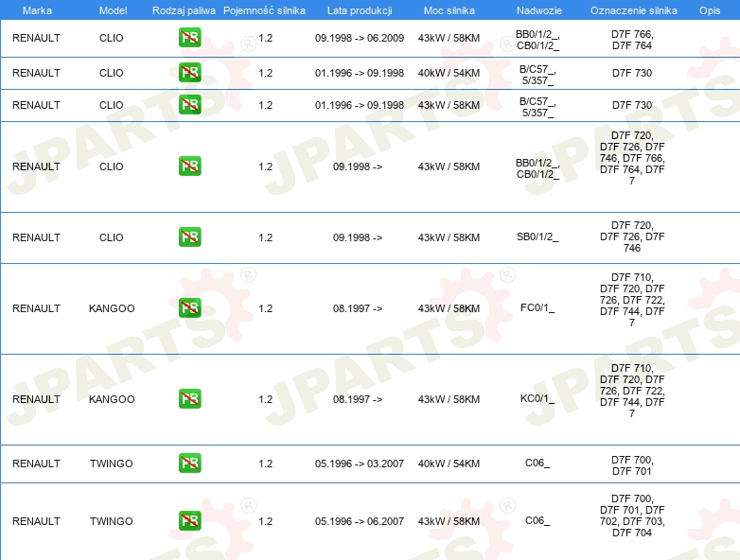Click 08.1997 -> date in KC0/1_ row
The height and width of the screenshot is (560, 740).
(358, 399)
